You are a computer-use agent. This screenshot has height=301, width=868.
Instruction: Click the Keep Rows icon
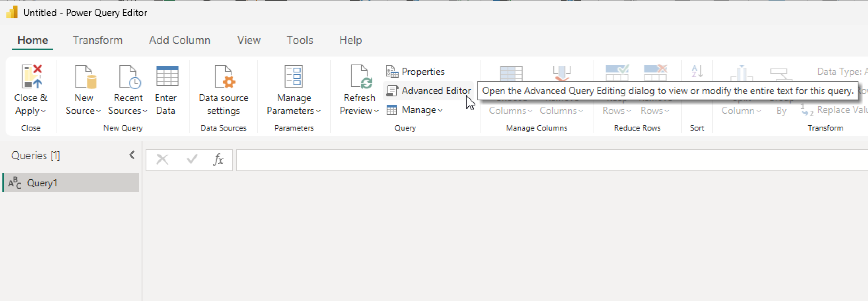click(x=617, y=72)
